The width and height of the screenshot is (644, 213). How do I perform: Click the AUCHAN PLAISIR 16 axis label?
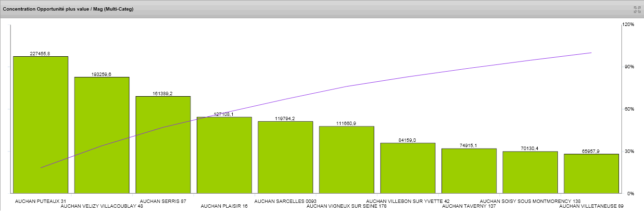[224, 206]
